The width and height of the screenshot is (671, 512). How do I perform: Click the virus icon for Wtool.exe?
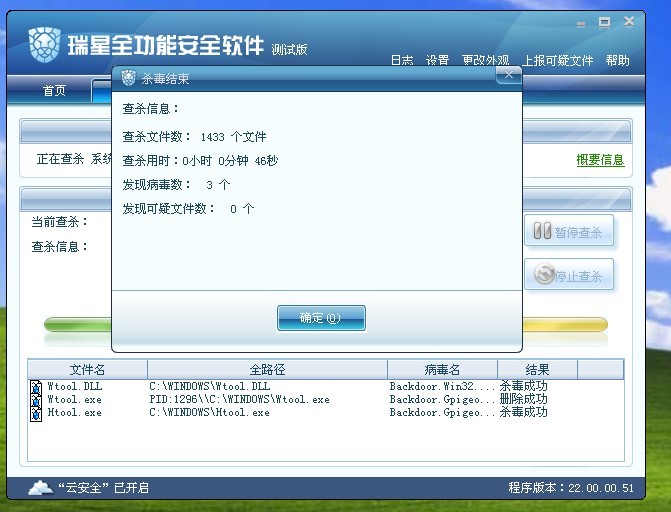coord(36,400)
